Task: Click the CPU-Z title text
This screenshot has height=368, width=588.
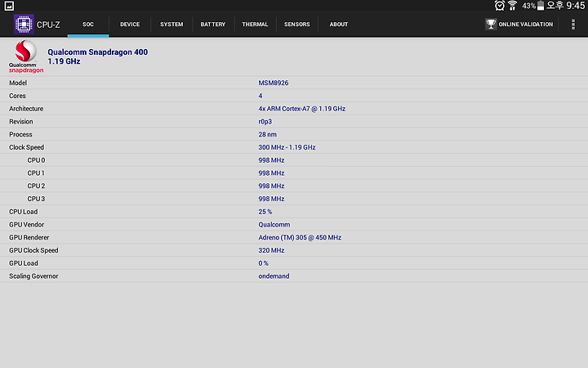Action: [x=48, y=25]
